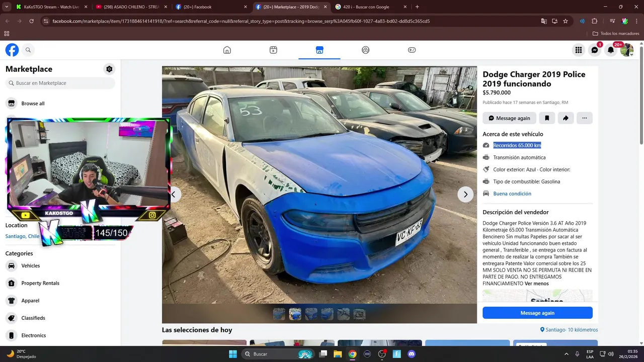Open the Property Rentals category
Image resolution: width=644 pixels, height=362 pixels.
coord(60,283)
